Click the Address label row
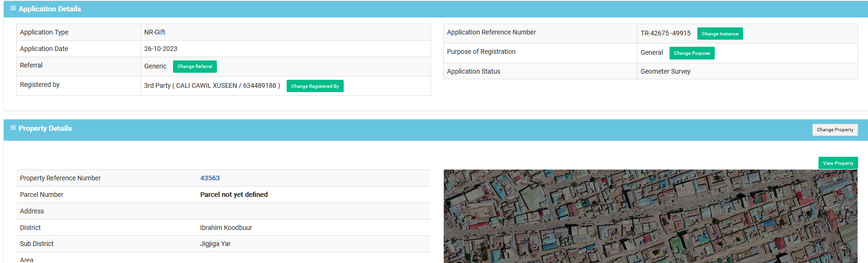The height and width of the screenshot is (263, 868). [x=223, y=211]
